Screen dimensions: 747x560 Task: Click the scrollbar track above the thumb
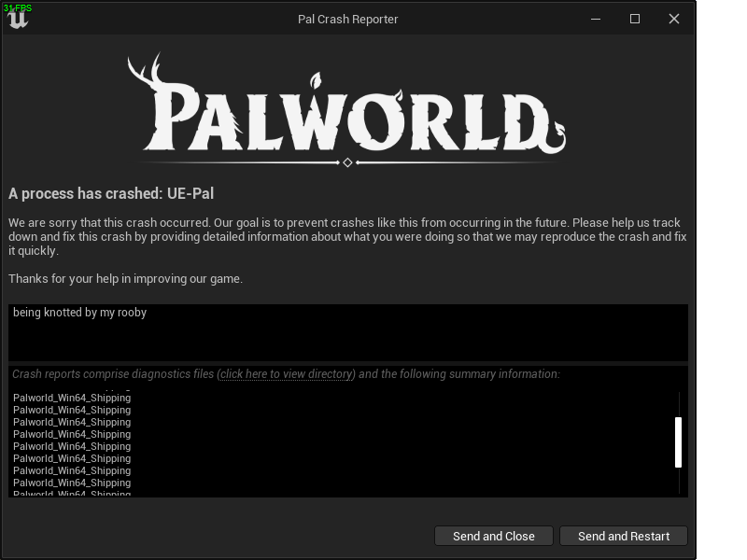coord(679,404)
